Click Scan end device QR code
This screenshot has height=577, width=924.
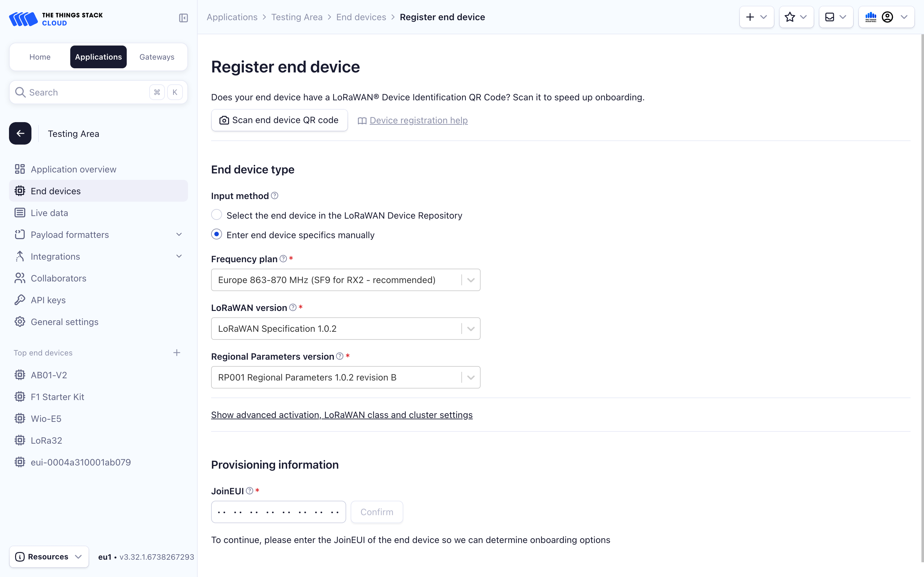pyautogui.click(x=279, y=120)
